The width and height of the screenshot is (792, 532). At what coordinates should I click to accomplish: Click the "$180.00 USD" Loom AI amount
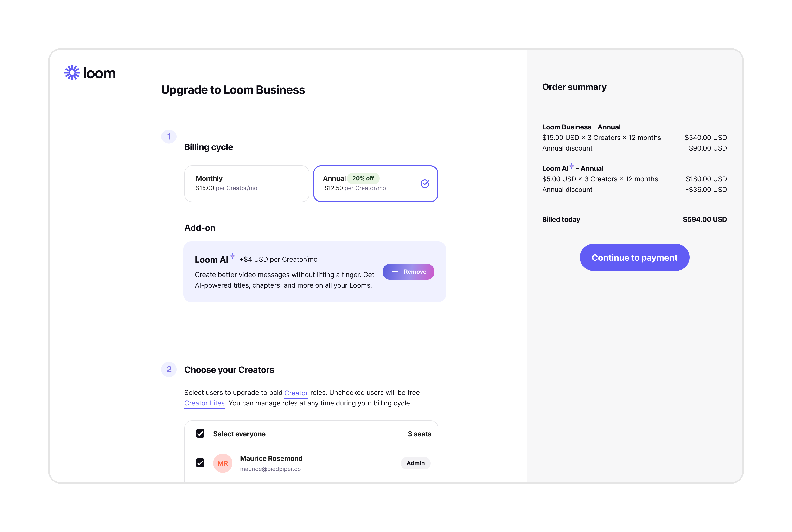(x=706, y=179)
